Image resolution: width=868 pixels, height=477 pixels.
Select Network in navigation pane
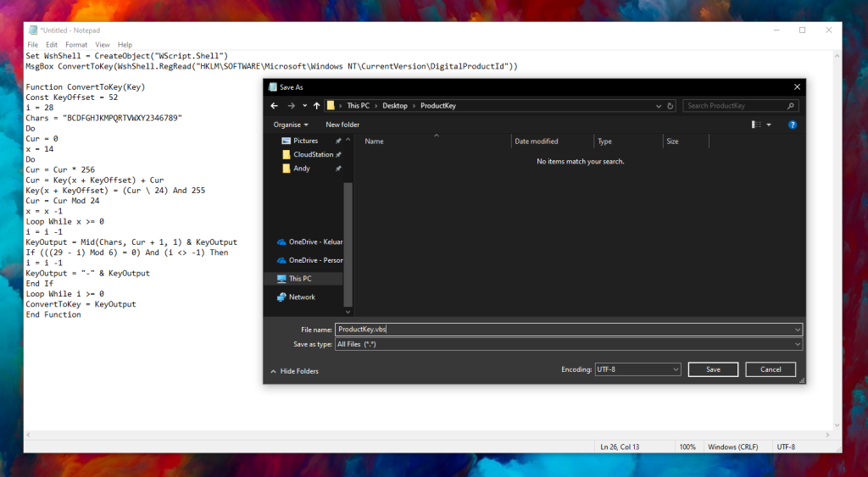(x=296, y=297)
